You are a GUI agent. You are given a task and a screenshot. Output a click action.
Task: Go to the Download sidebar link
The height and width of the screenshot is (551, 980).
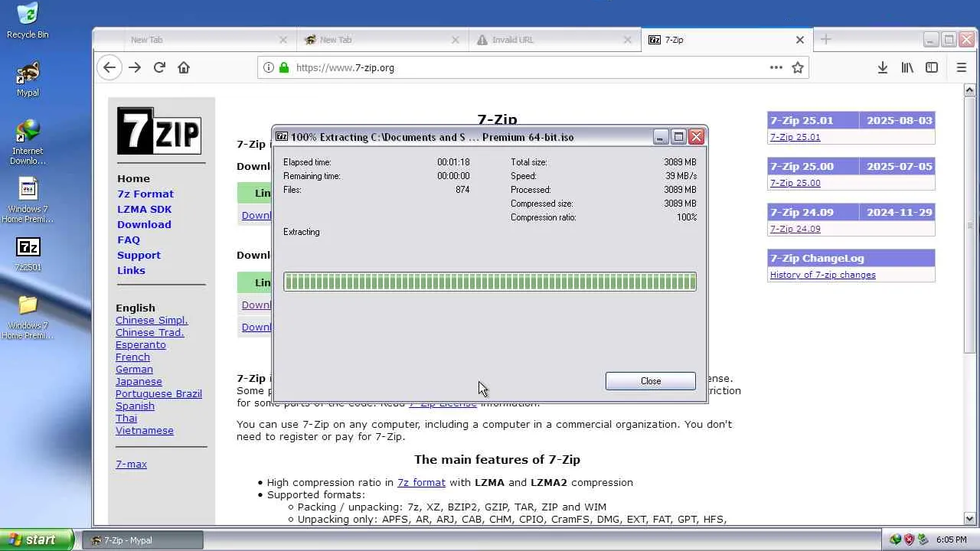click(144, 224)
